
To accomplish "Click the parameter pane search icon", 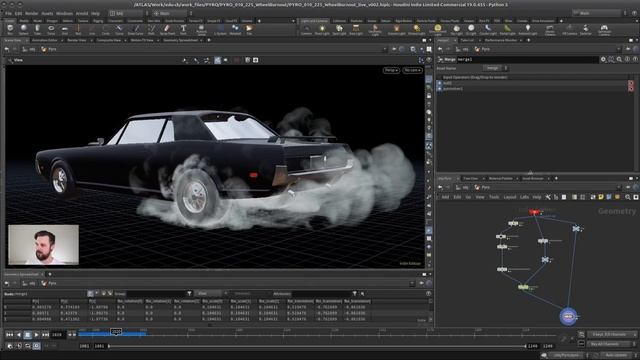I will pos(619,60).
